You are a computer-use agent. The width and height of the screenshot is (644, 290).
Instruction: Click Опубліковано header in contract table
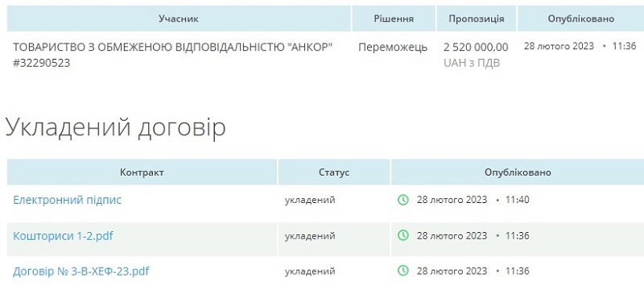point(518,172)
